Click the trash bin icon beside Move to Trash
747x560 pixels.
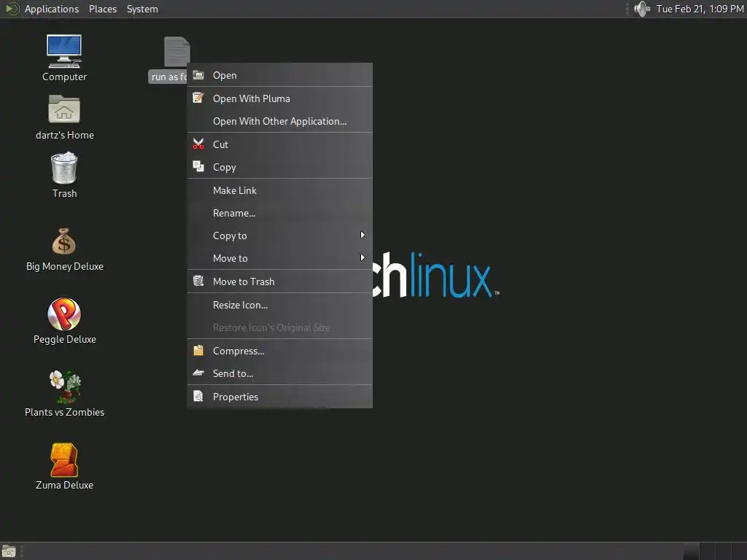[198, 281]
